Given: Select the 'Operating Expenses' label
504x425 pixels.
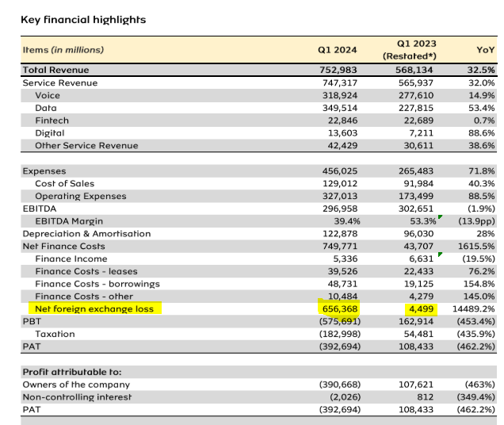Looking at the screenshot, I should tap(81, 197).
